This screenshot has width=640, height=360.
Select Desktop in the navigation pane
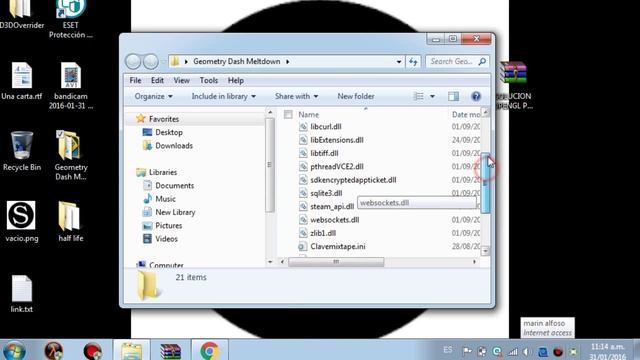click(x=169, y=132)
